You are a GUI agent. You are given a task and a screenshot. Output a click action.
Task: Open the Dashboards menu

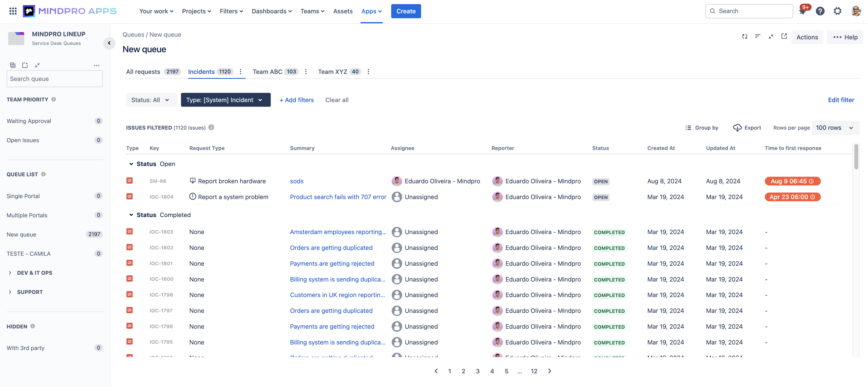click(271, 11)
